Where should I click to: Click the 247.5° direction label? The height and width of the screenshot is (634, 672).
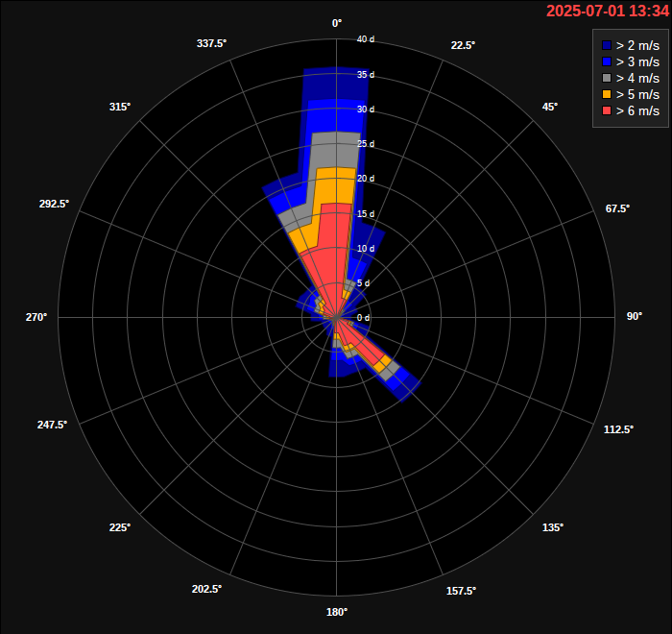point(52,425)
